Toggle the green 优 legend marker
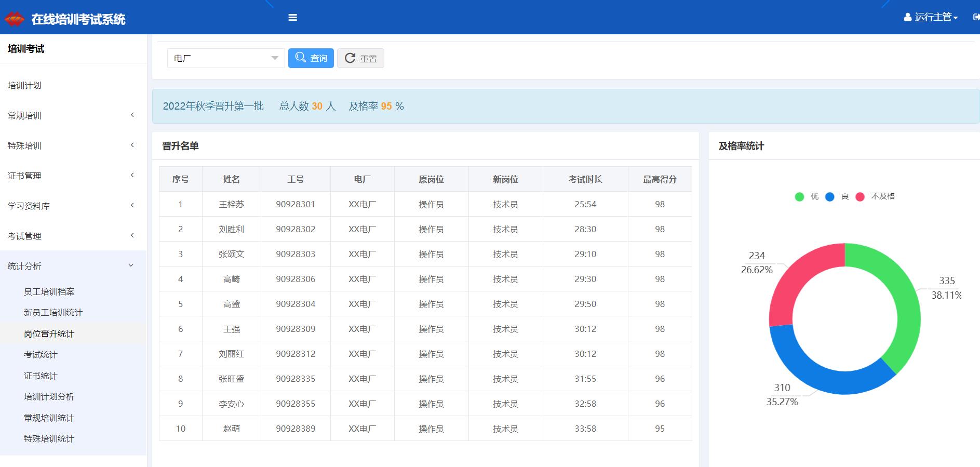 tap(799, 196)
